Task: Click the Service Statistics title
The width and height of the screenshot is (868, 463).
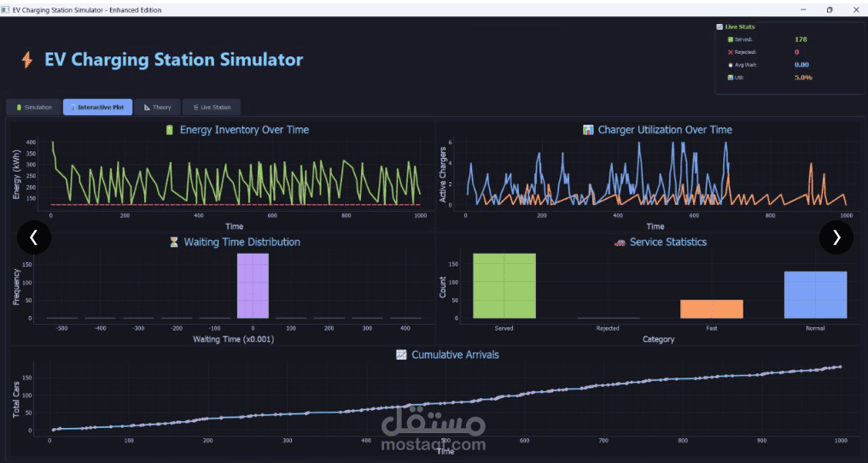Action: 668,242
